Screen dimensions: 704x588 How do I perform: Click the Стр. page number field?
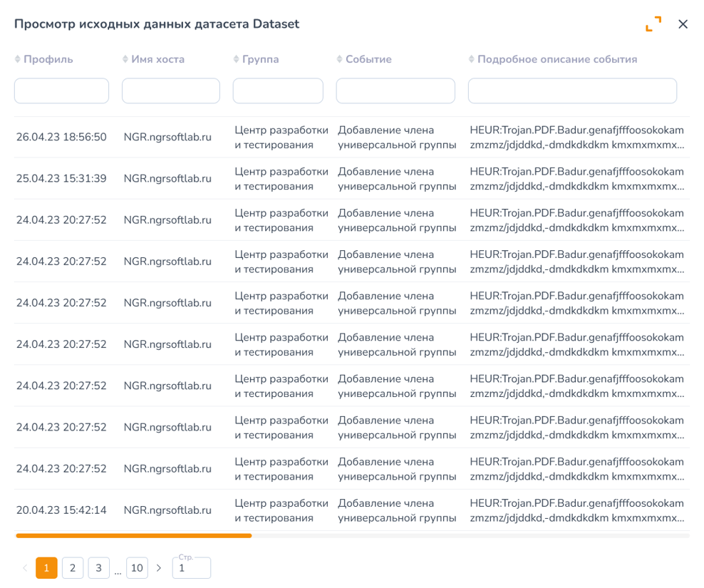click(x=192, y=568)
